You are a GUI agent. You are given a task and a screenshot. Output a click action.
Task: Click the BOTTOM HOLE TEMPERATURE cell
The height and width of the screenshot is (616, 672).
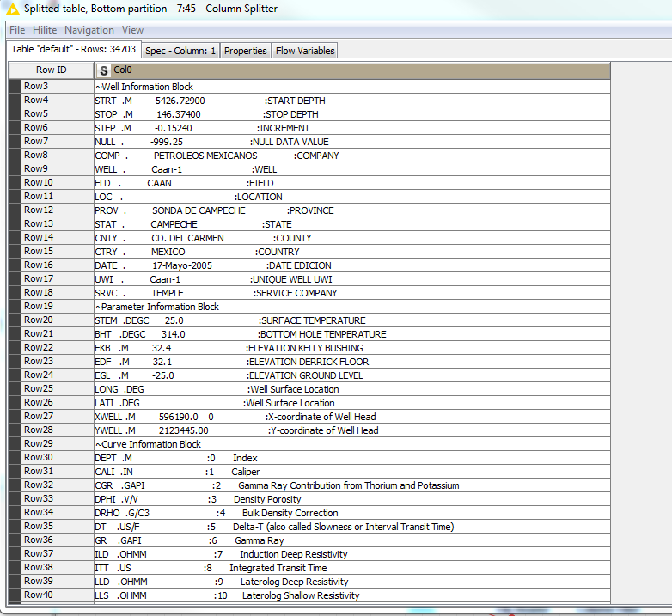click(x=352, y=334)
